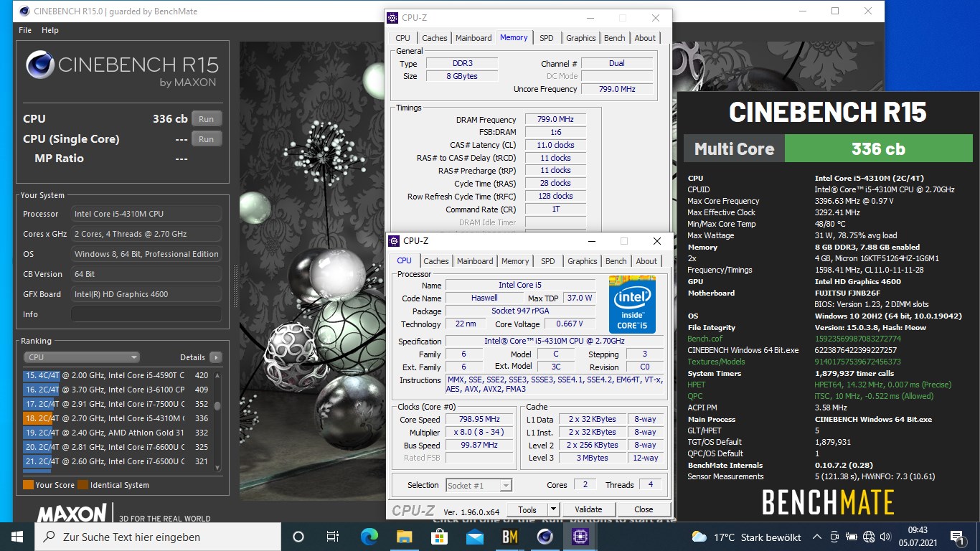Open Task View on the taskbar
This screenshot has height=551, width=980.
tap(333, 537)
